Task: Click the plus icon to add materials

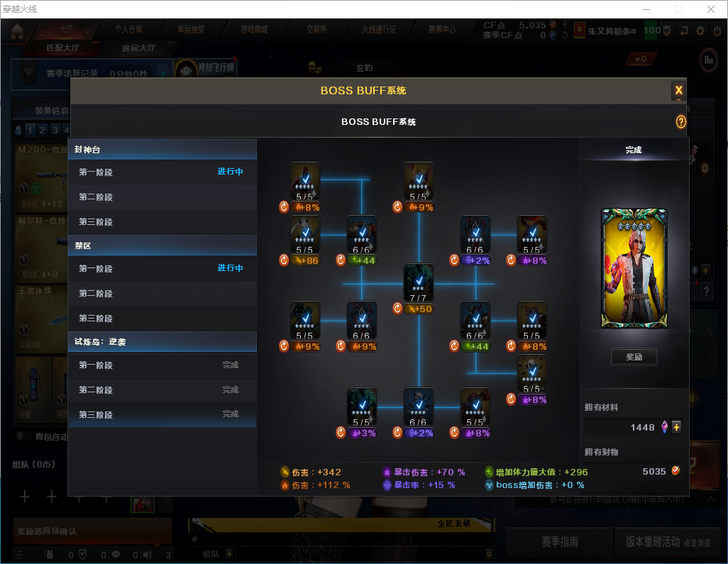Action: click(x=676, y=427)
